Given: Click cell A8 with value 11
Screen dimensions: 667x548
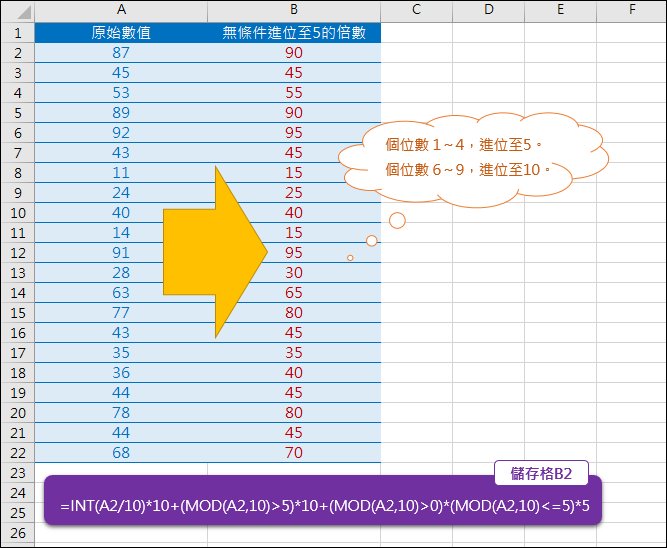Looking at the screenshot, I should [121, 173].
